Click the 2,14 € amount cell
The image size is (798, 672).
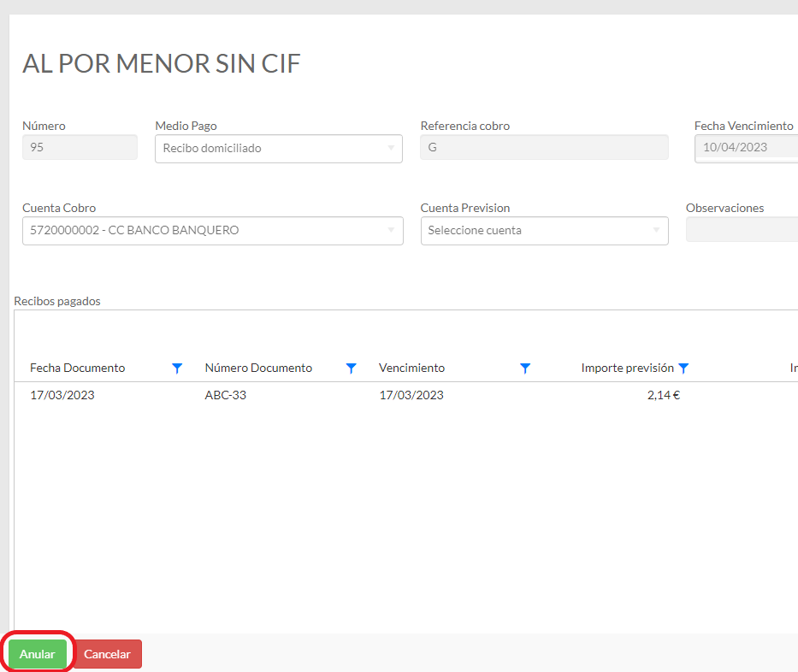(x=663, y=395)
